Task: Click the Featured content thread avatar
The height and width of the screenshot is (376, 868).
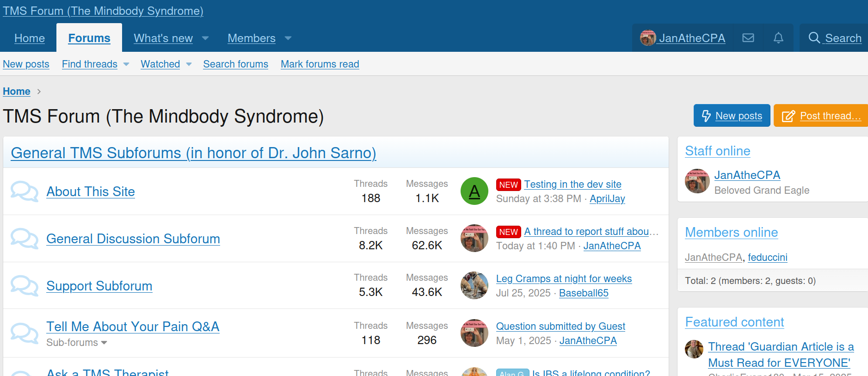Action: 694,349
